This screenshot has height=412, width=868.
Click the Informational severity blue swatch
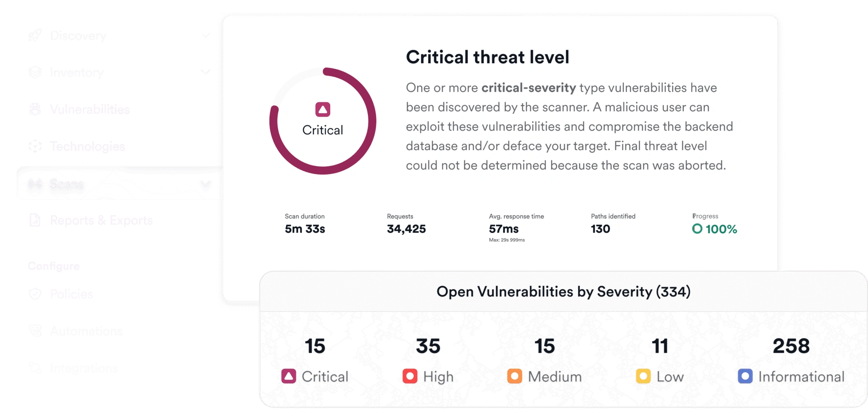pyautogui.click(x=745, y=376)
